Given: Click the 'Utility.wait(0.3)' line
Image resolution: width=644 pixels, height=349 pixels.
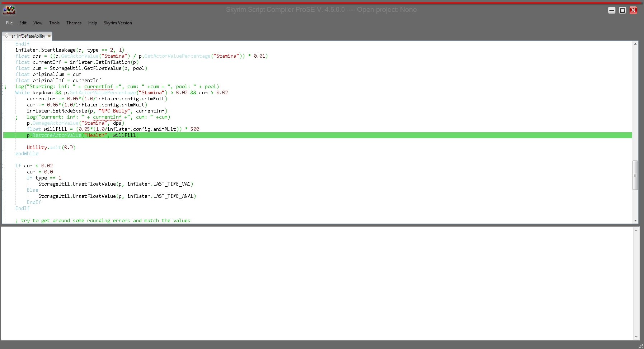Looking at the screenshot, I should (51, 147).
